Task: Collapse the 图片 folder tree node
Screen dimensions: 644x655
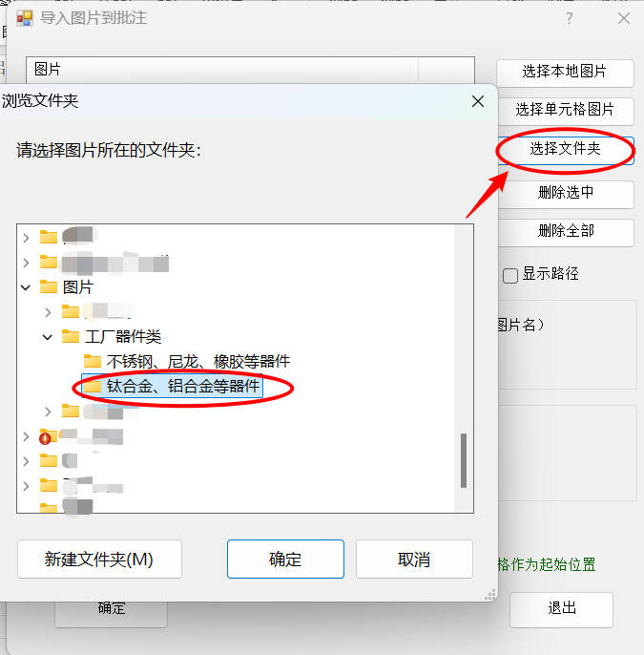Action: point(26,287)
